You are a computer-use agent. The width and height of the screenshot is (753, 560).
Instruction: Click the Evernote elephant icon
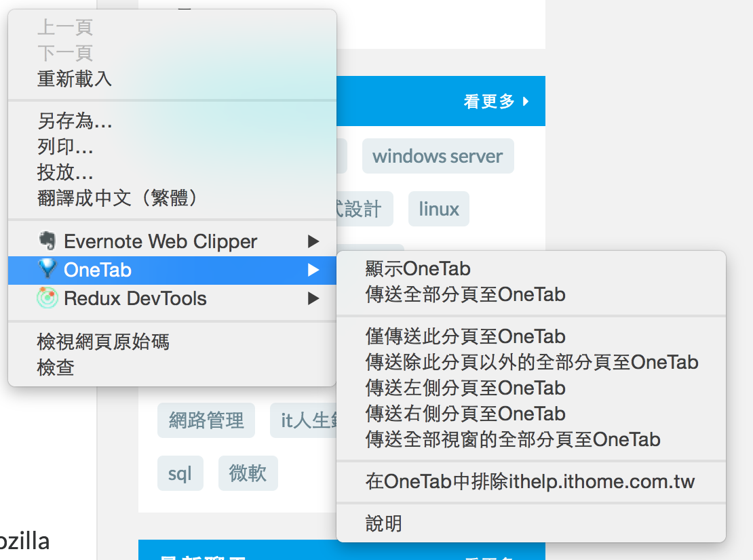click(47, 241)
